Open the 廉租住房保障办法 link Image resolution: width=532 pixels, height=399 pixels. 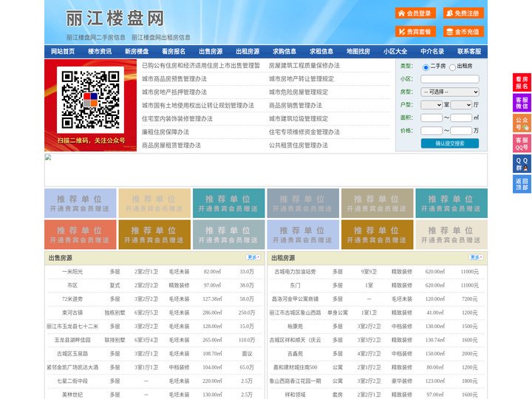(166, 132)
